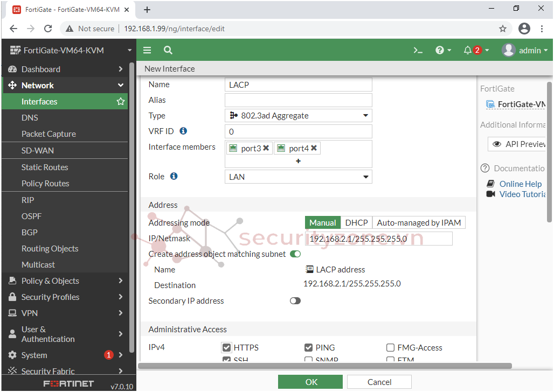
Task: Enable the Secondary IP address toggle
Action: (295, 301)
